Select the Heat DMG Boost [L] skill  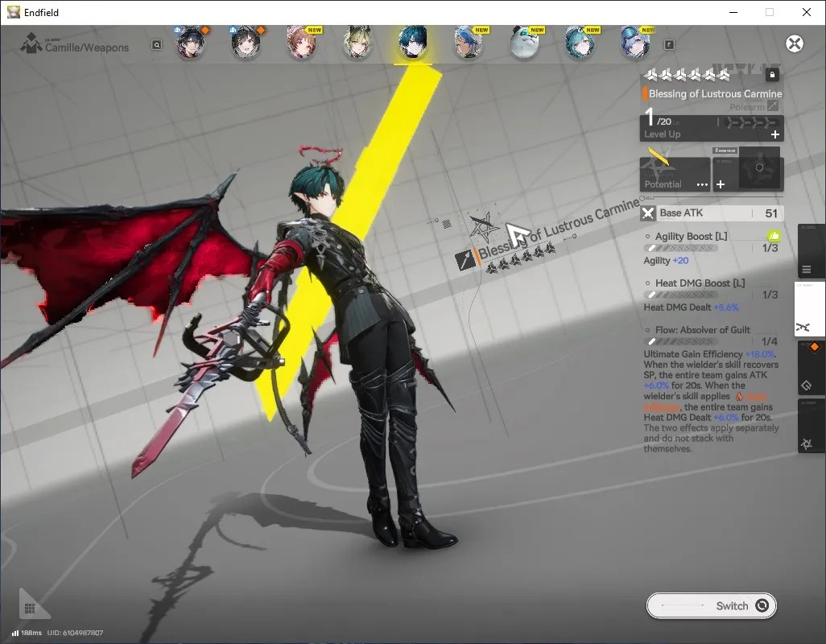click(700, 283)
